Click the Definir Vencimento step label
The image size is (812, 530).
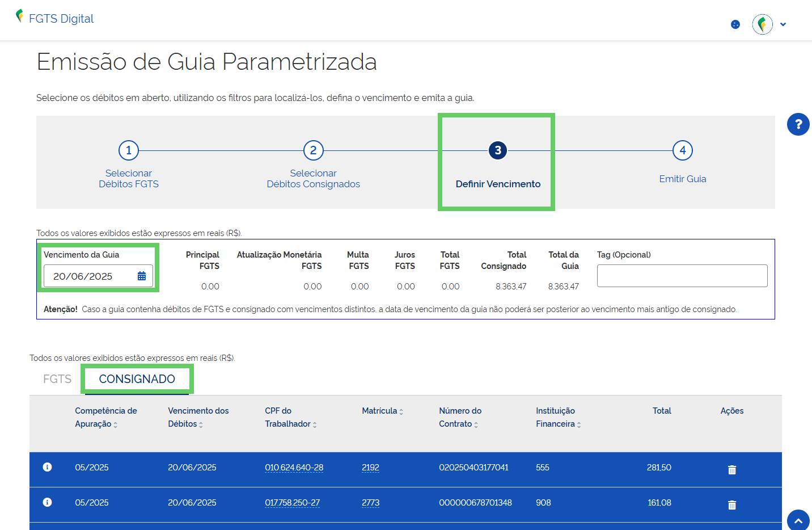click(498, 184)
